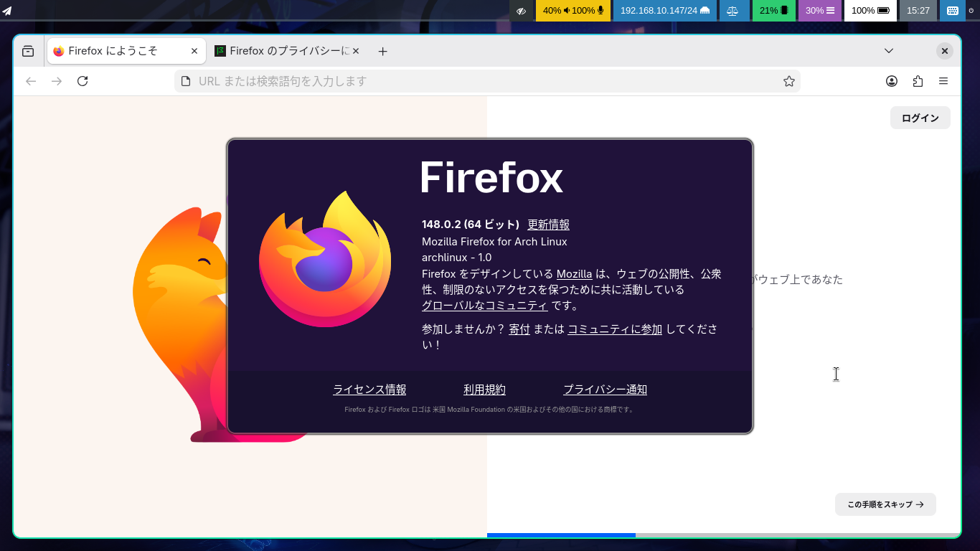Open the ライセンス情報 link
The image size is (980, 551).
(x=369, y=390)
